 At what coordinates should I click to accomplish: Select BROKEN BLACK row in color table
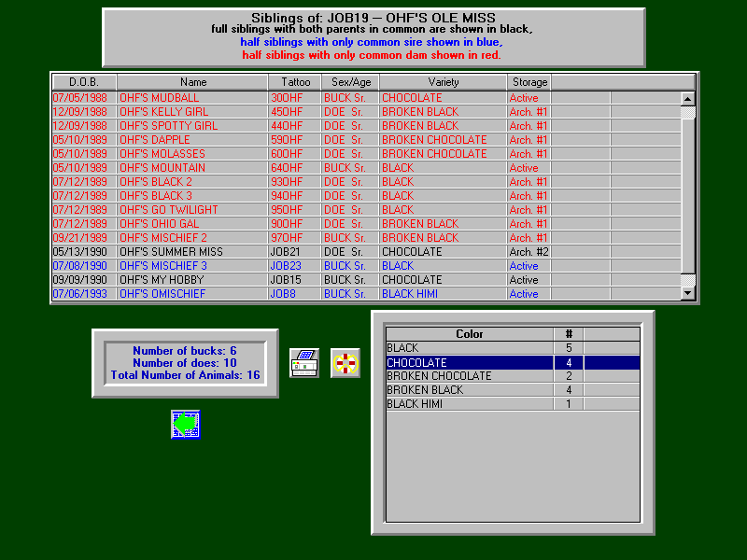point(513,390)
